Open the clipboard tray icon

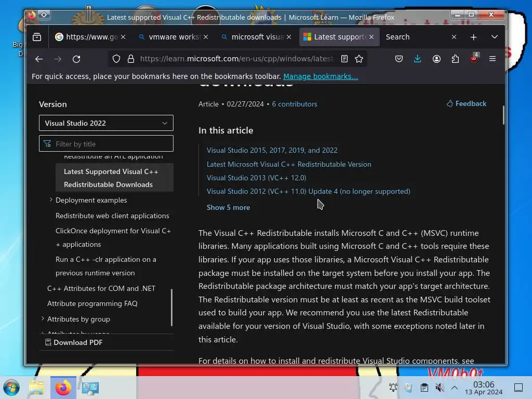click(x=424, y=388)
